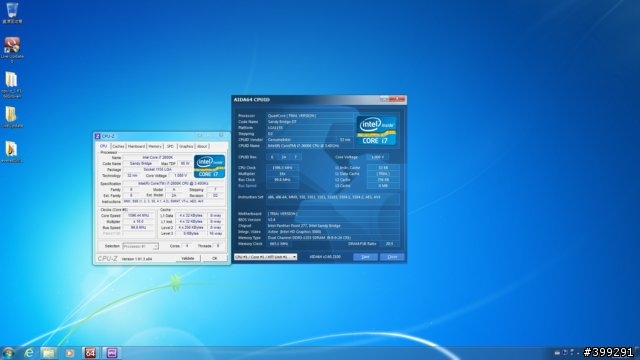Click the Level 3 cache value in CPU-Z
Viewport: 640px width, 360px height.
pyautogui.click(x=191, y=233)
